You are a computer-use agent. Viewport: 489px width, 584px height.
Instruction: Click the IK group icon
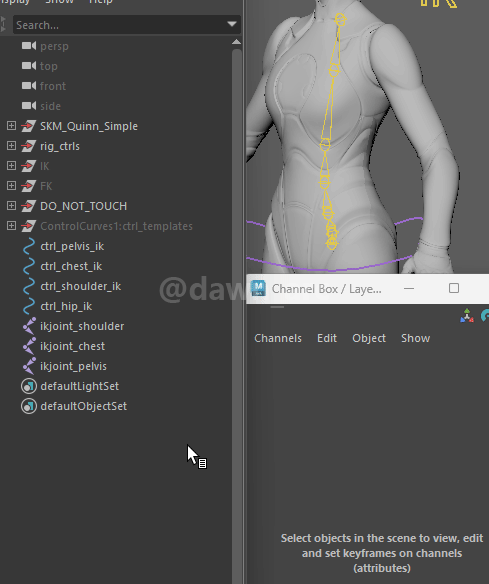pos(29,166)
